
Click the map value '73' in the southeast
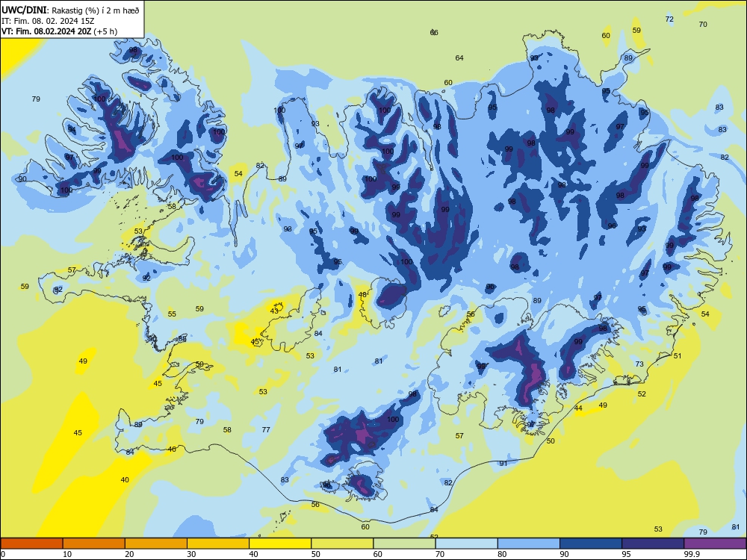point(639,364)
